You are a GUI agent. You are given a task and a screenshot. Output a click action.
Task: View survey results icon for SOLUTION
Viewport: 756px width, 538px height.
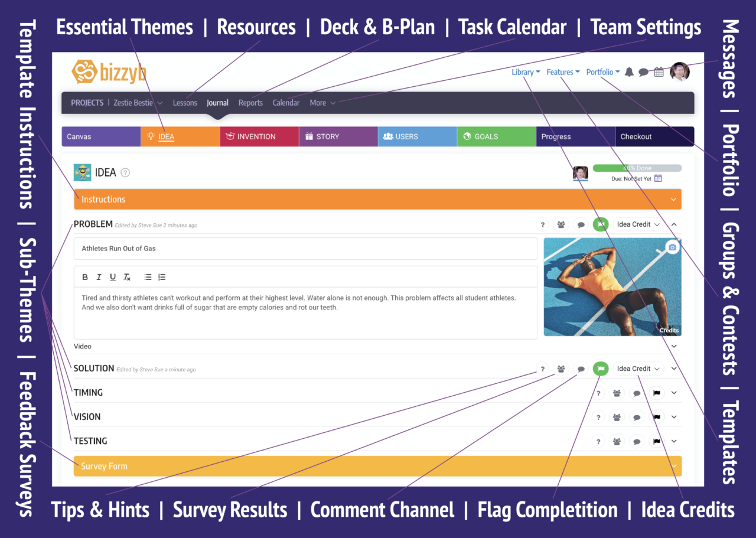click(561, 369)
